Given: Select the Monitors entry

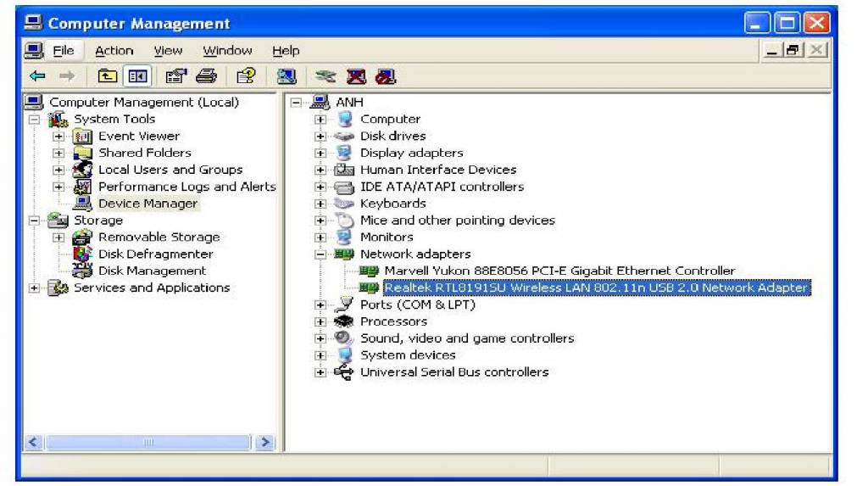Looking at the screenshot, I should [387, 237].
